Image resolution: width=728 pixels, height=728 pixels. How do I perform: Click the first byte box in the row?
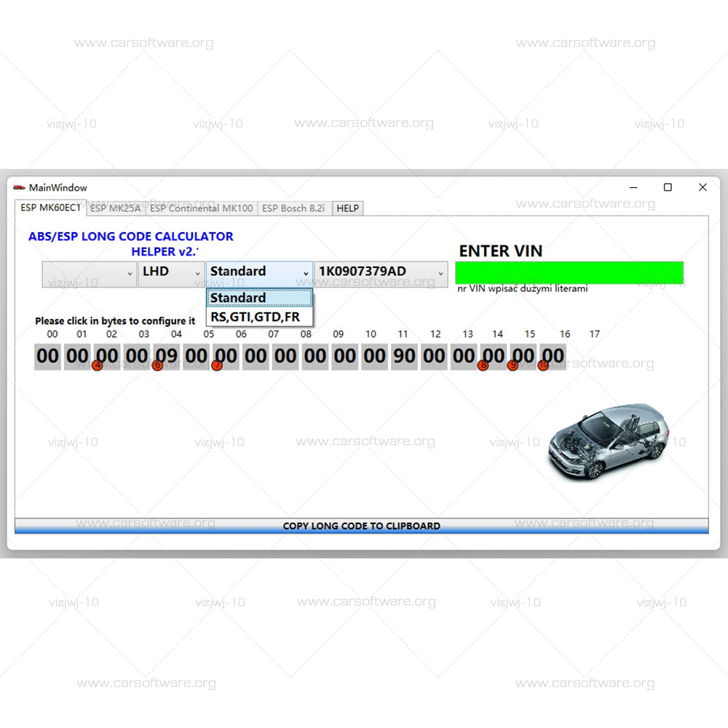(47, 357)
